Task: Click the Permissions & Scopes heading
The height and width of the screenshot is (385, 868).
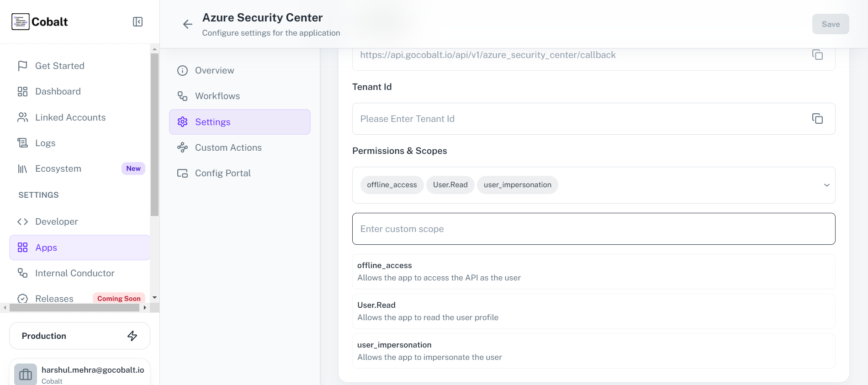Action: point(399,151)
